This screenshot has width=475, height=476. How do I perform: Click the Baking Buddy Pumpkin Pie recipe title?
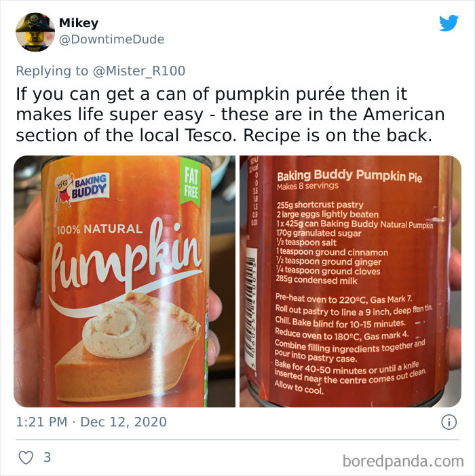(349, 176)
